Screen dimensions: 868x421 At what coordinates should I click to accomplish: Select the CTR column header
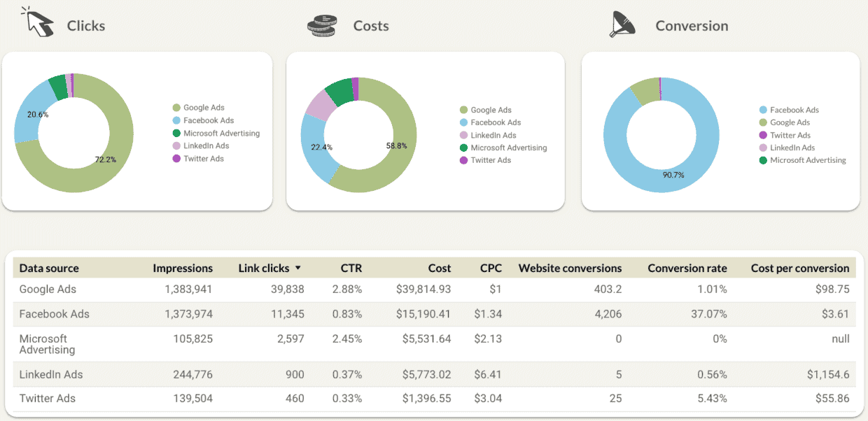[x=351, y=268]
